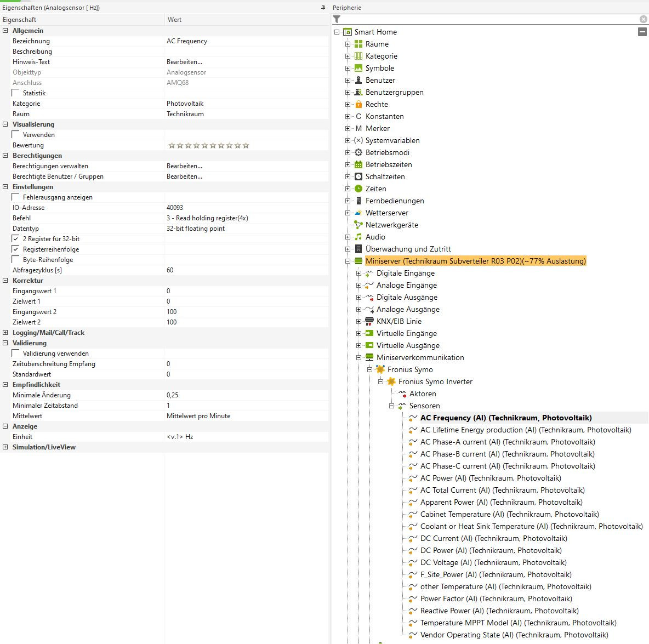Click the Betriebsmodi gear icon

[x=358, y=152]
